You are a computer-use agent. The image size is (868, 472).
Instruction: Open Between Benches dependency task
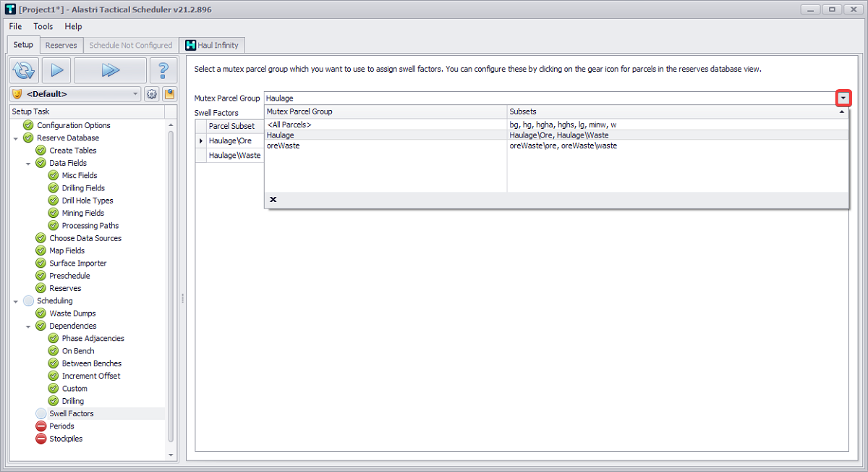pyautogui.click(x=92, y=363)
